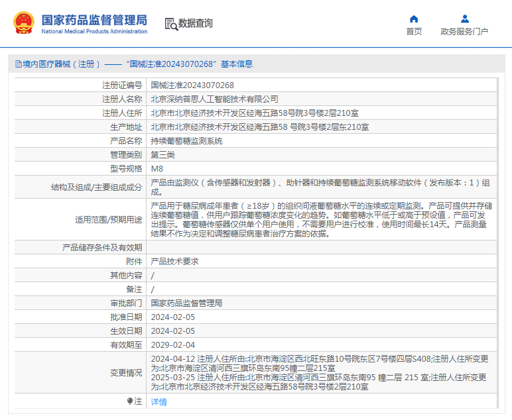Image resolution: width=512 pixels, height=420 pixels.
Task: Click the 结构及组成 description text
Action: (x=320, y=187)
